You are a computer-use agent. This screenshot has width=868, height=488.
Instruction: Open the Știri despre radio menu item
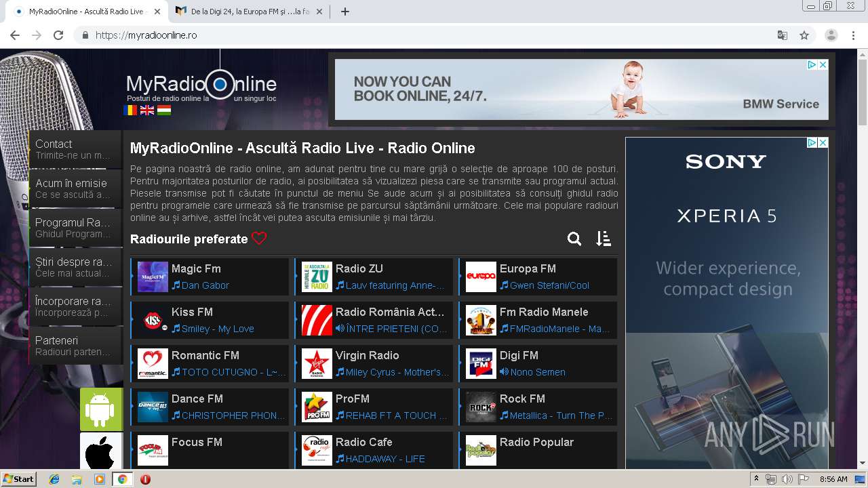point(75,267)
